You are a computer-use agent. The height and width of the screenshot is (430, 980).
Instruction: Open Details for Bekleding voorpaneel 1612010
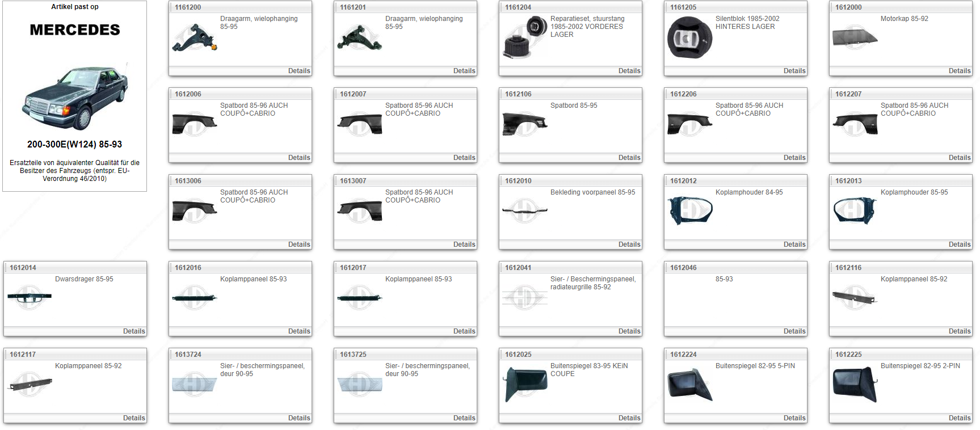coord(629,244)
